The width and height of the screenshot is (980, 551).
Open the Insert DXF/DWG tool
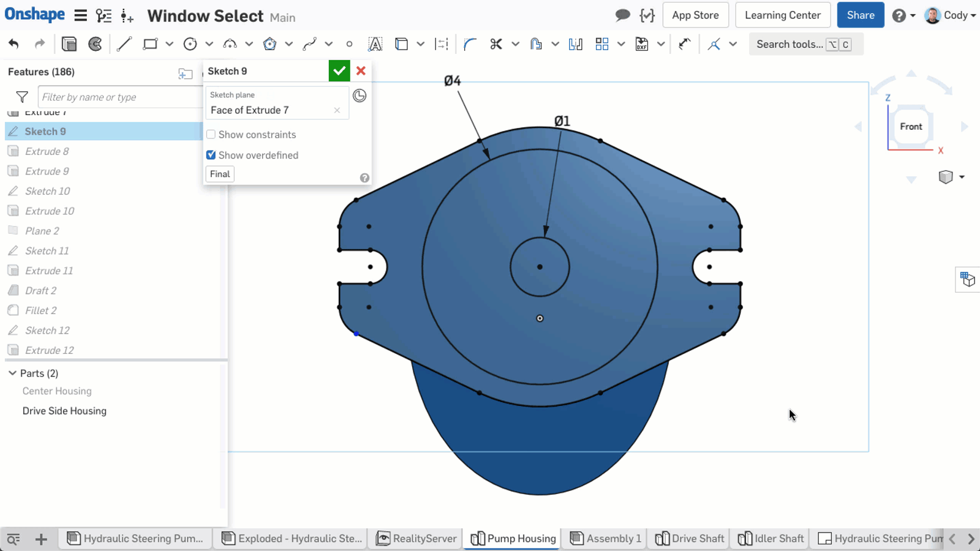click(x=641, y=43)
